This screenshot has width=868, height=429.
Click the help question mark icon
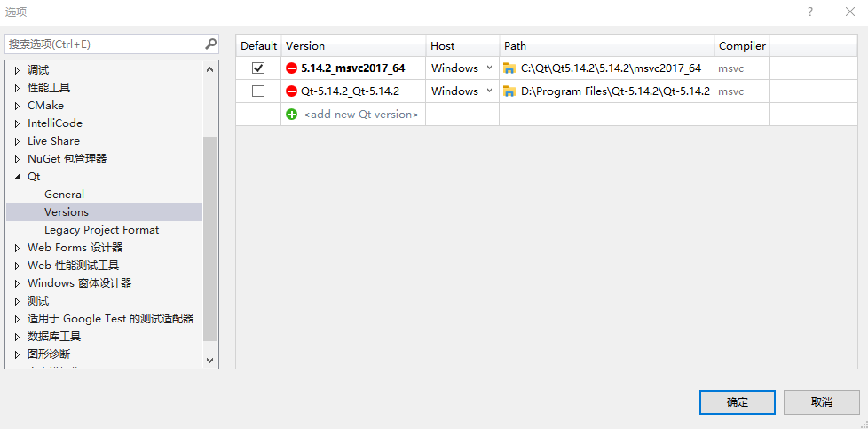(x=809, y=12)
